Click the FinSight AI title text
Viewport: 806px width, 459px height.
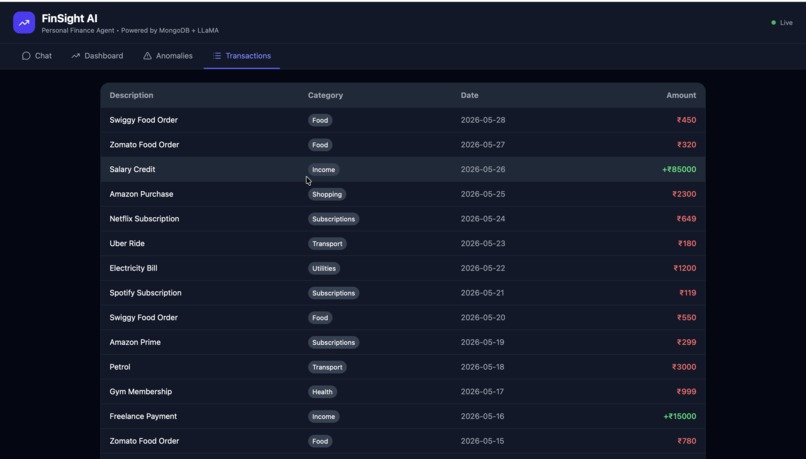pos(69,18)
